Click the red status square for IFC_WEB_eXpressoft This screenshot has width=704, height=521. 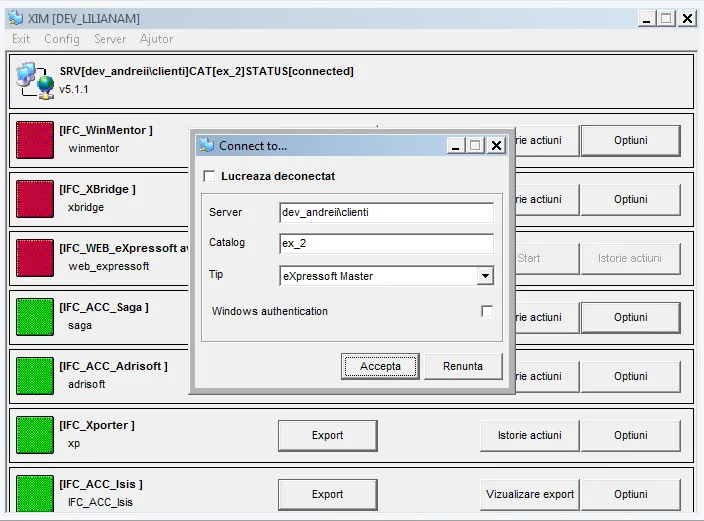point(35,258)
